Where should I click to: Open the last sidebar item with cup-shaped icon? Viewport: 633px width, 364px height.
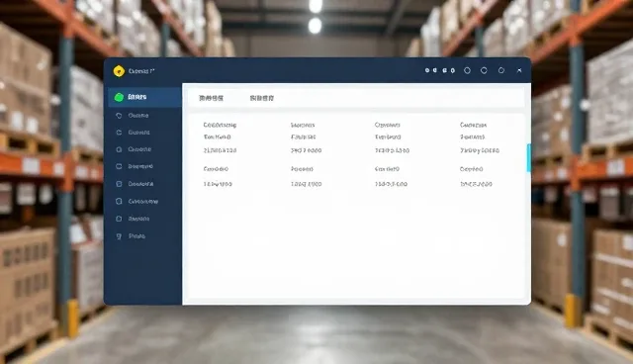(132, 236)
